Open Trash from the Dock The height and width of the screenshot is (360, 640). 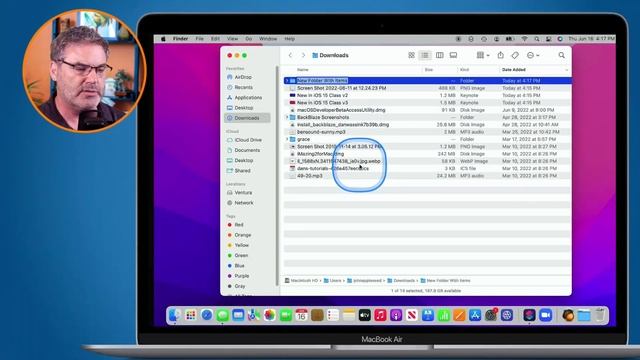click(600, 315)
